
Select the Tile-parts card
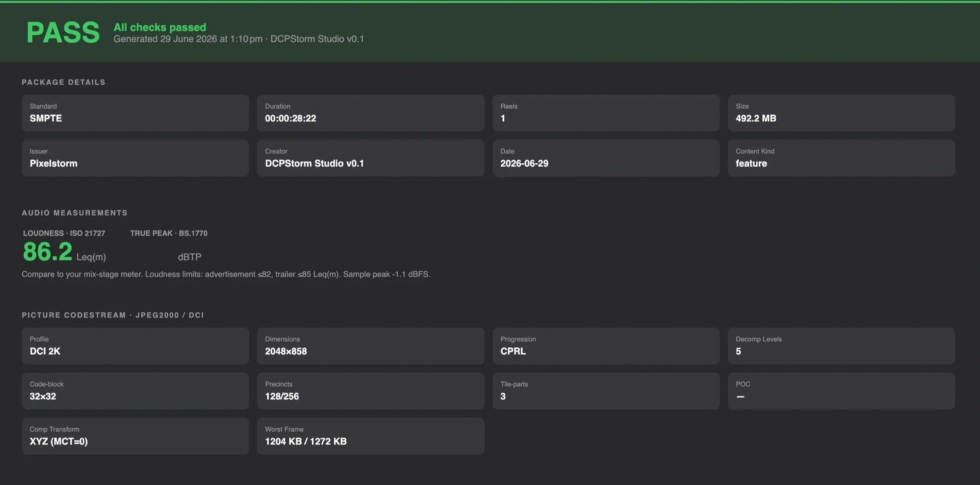click(606, 391)
